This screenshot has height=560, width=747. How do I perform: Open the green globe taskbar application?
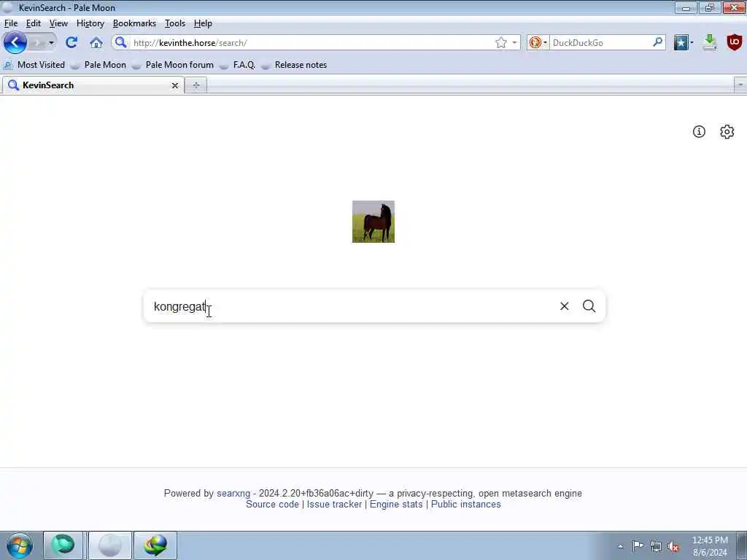[x=63, y=545]
